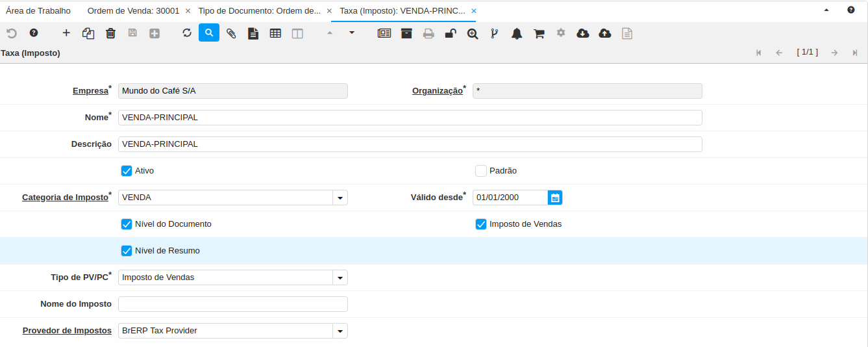868x347 pixels.
Task: Open the Find record magnifier icon
Action: pyautogui.click(x=209, y=33)
